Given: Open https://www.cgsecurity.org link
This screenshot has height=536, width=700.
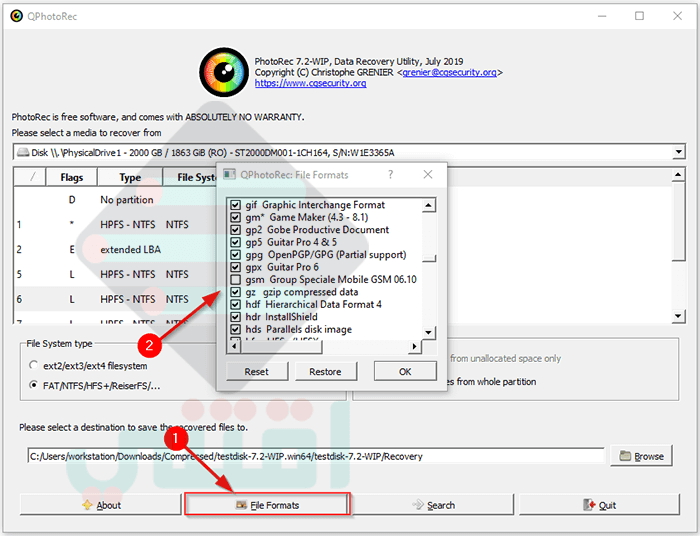Looking at the screenshot, I should 311,83.
